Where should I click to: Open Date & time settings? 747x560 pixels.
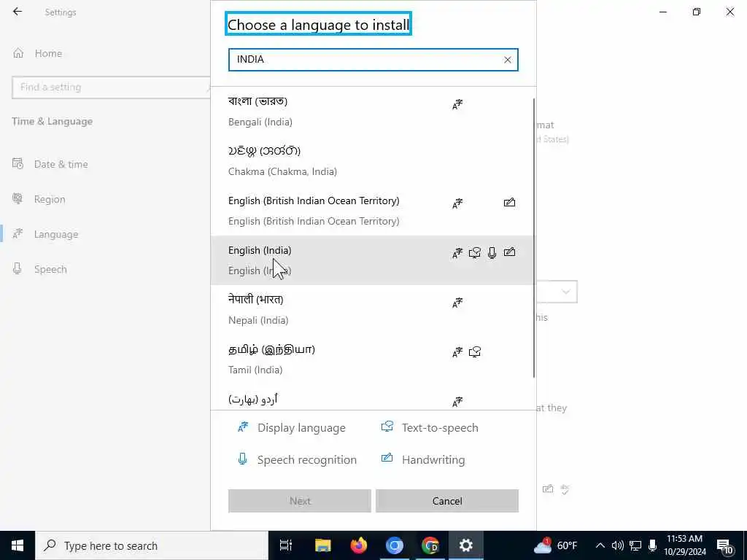pos(50,164)
